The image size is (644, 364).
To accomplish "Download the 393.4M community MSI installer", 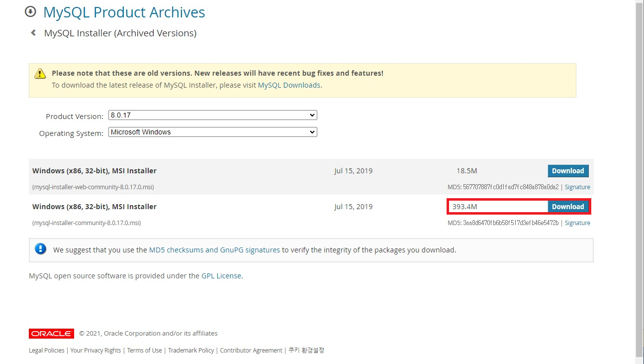I will tap(568, 207).
